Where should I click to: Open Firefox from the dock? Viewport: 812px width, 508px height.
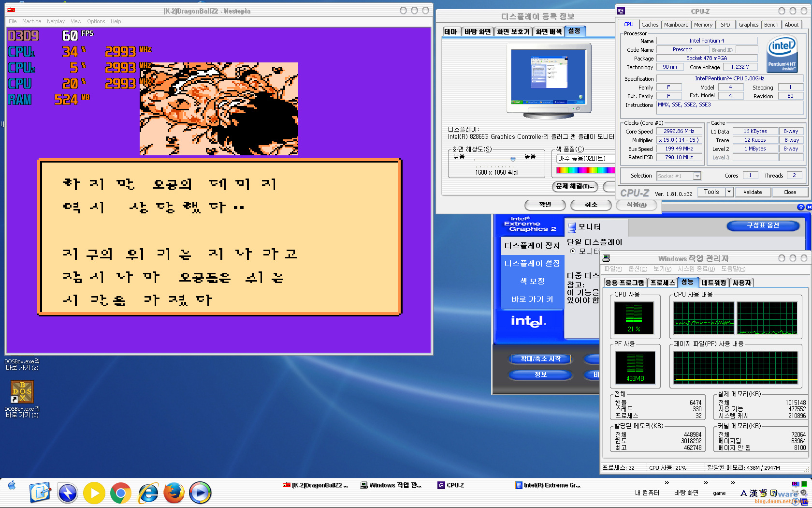[174, 493]
